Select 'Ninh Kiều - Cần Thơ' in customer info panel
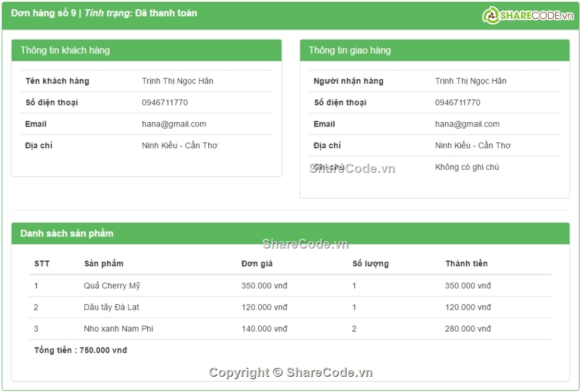The image size is (580, 392). 179,145
